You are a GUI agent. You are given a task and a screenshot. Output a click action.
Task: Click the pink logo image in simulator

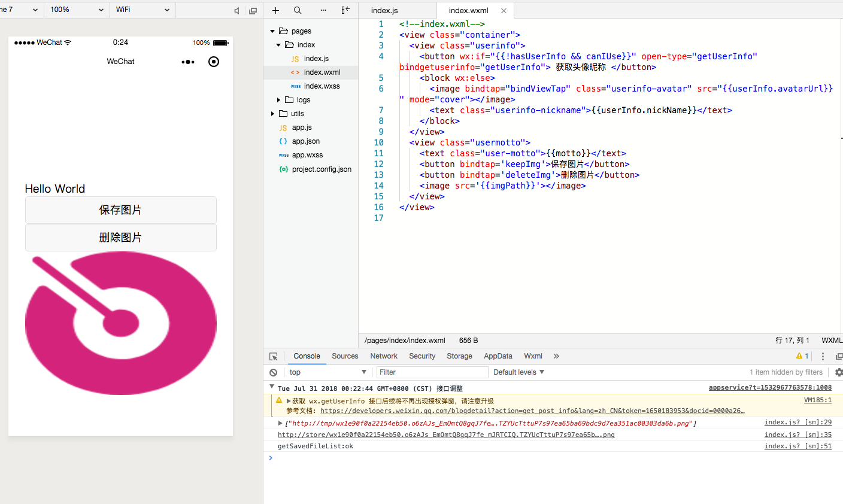tap(120, 323)
